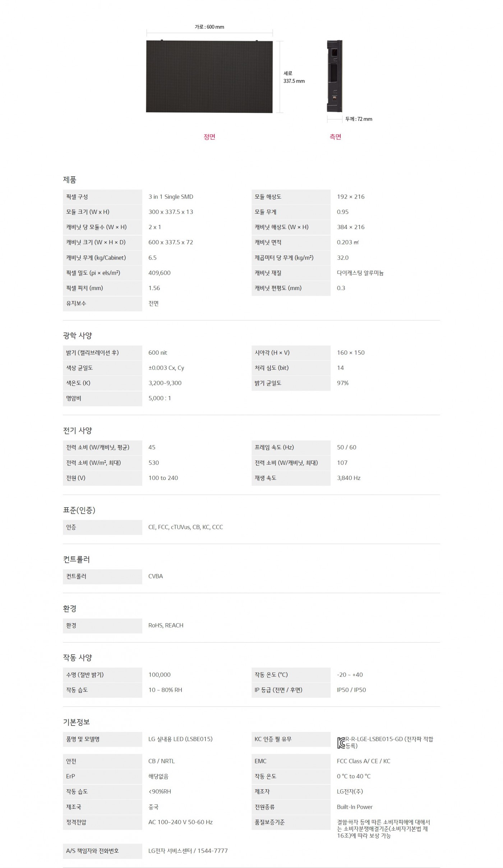Click the pink 측면 caption
The width and height of the screenshot is (503, 868).
(x=335, y=137)
